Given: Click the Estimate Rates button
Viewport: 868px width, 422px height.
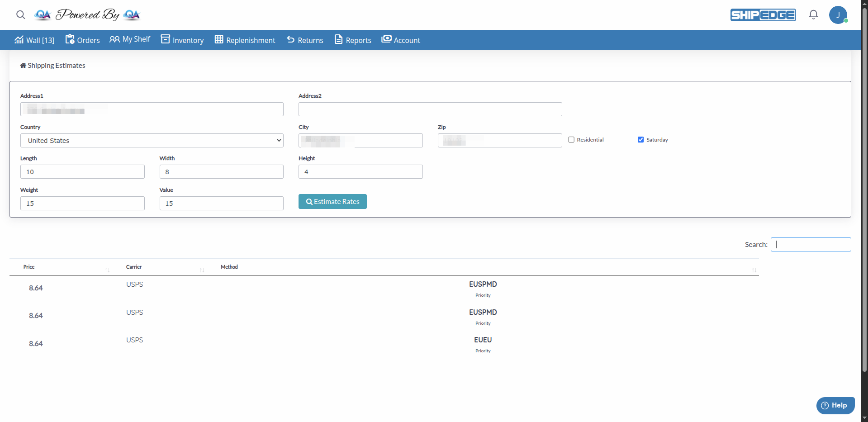Looking at the screenshot, I should 332,201.
